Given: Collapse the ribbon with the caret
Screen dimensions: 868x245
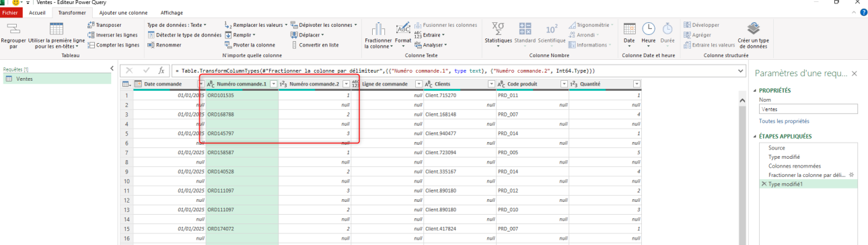Looking at the screenshot, I should click(853, 12).
